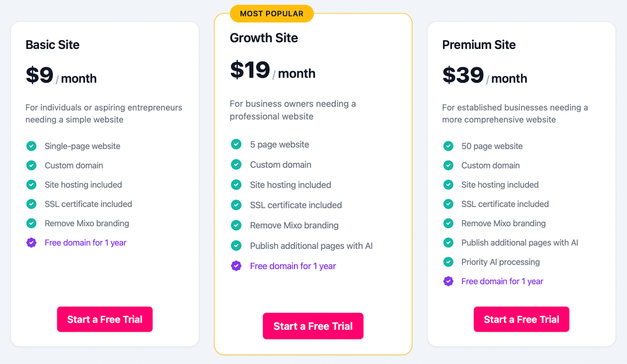Open Free domain link in Growth Site
The height and width of the screenshot is (364, 627).
[293, 266]
